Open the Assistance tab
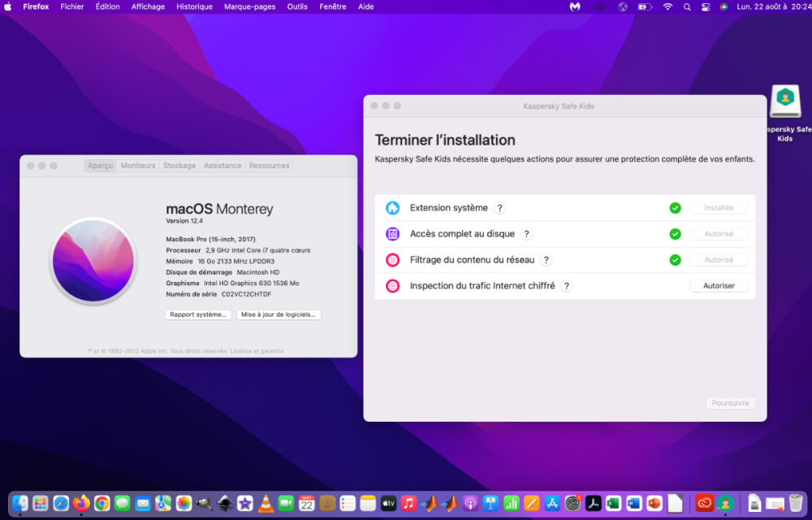 pos(222,166)
